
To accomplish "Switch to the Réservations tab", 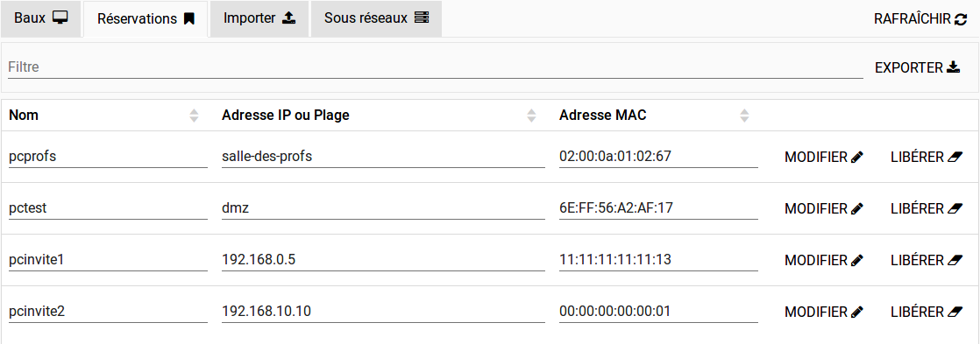I will click(x=146, y=18).
